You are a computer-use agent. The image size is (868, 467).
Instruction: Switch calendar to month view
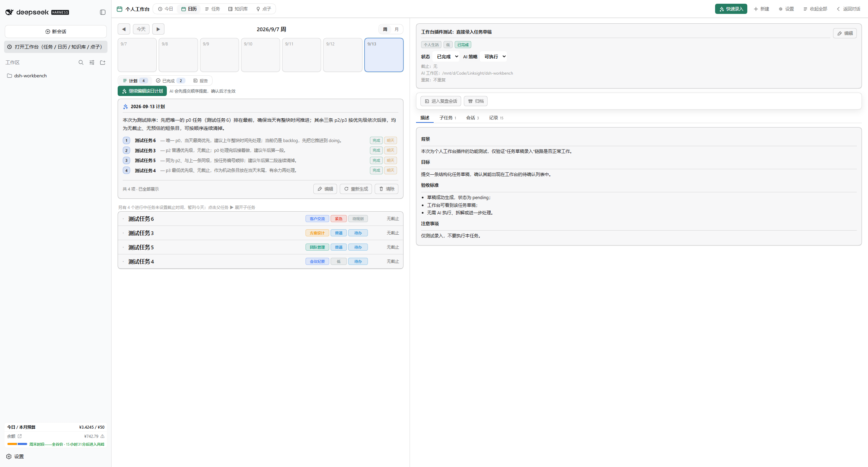click(396, 30)
